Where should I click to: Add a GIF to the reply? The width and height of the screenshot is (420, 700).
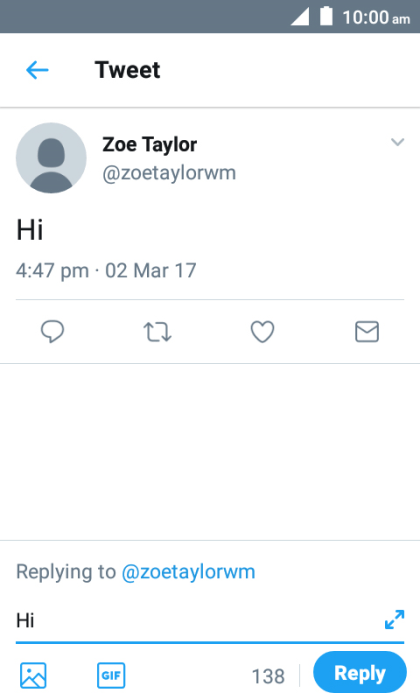(111, 675)
